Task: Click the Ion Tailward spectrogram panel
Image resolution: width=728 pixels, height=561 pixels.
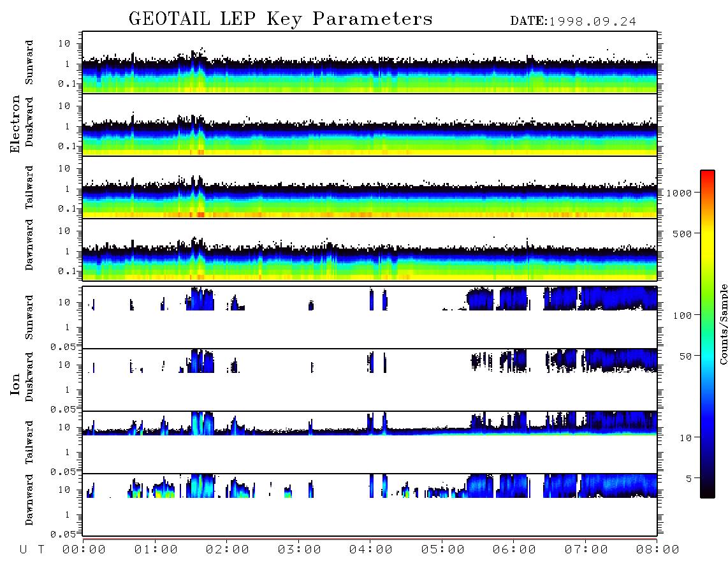Action: pos(370,442)
